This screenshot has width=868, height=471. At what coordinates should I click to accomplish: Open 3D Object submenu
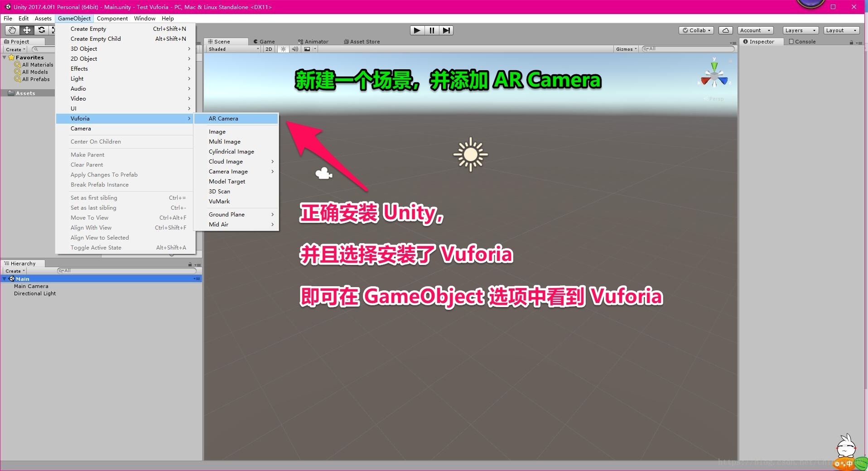pos(125,49)
